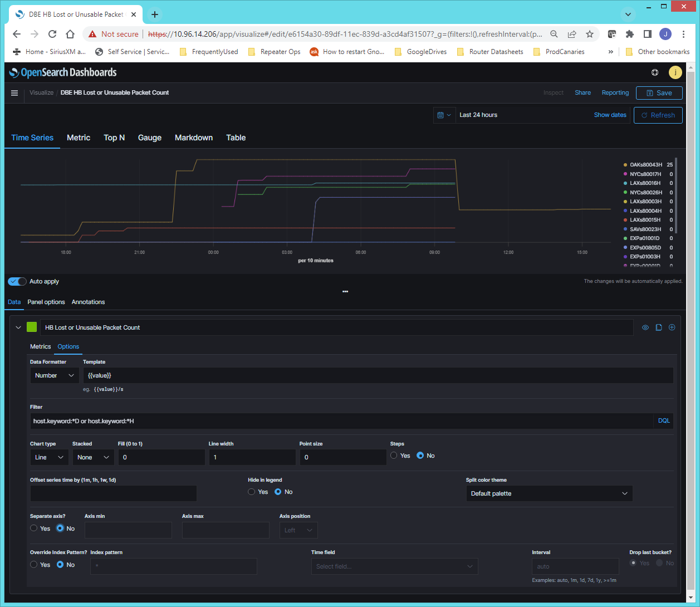Screen dimensions: 700x607
Task: Toggle the browser side panel
Action: (x=648, y=34)
